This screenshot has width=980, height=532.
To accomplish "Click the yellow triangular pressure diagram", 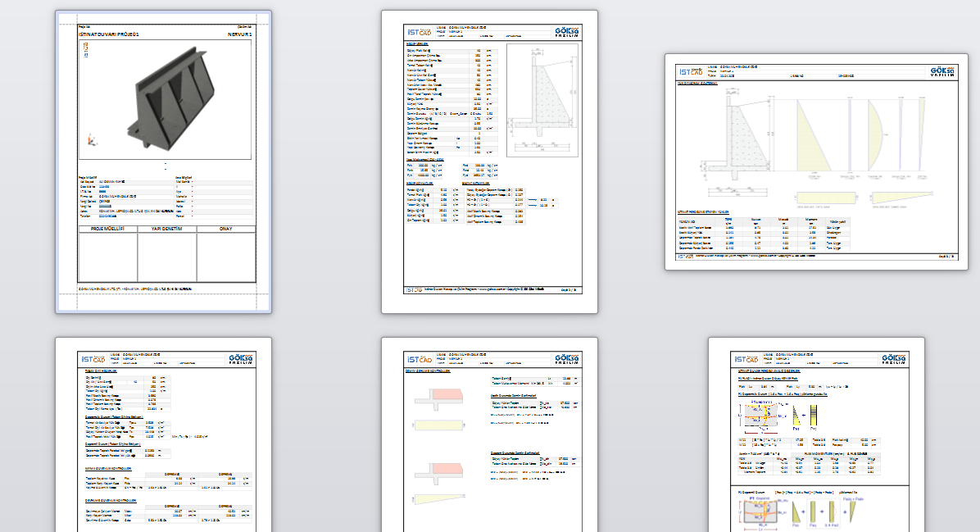I will (814, 135).
